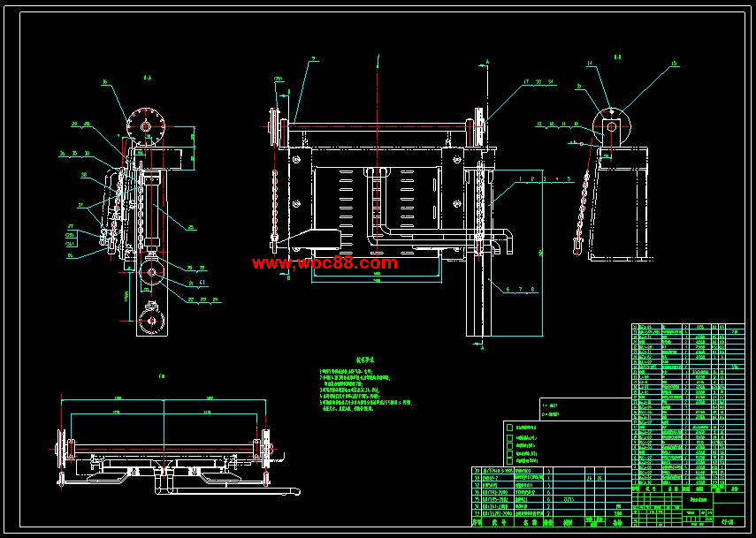Select callout numbers 6 7 8 on main view
The height and width of the screenshot is (538, 756).
point(520,290)
